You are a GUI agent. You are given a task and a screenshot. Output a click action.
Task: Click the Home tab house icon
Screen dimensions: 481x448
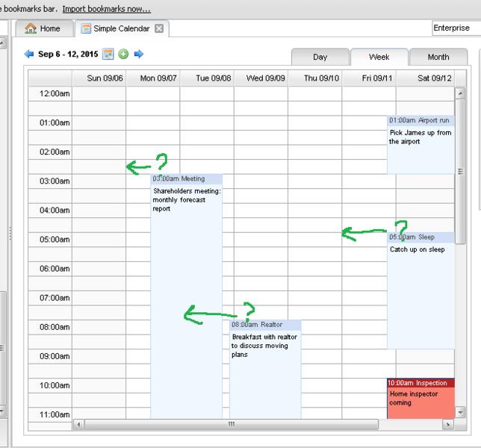coord(31,29)
